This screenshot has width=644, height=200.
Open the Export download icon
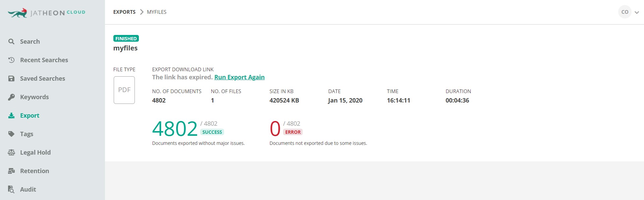pyautogui.click(x=11, y=115)
